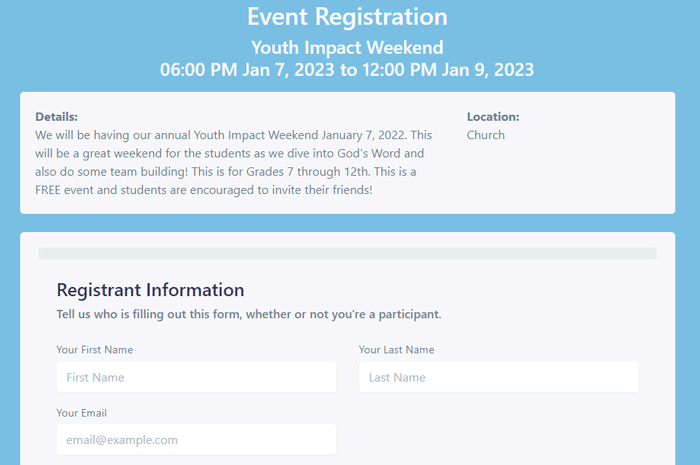Focus the Last Name text box
Screen dimensions: 700x465
499,377
